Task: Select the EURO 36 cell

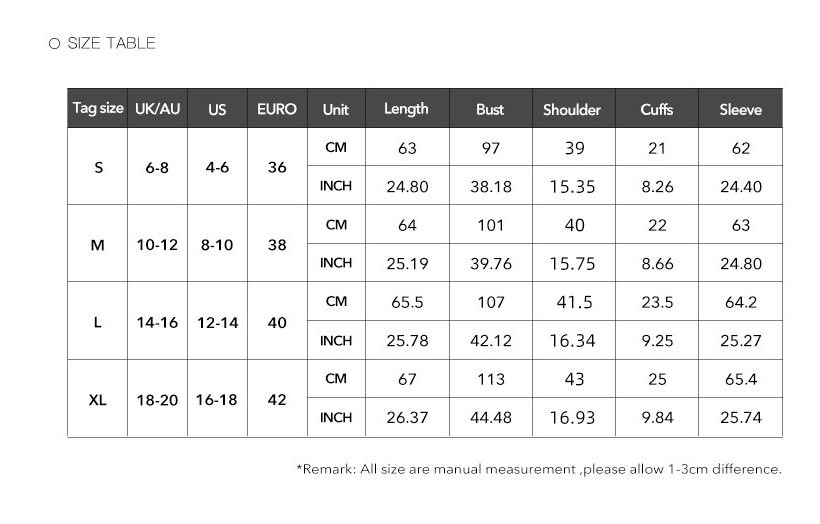Action: coord(277,167)
